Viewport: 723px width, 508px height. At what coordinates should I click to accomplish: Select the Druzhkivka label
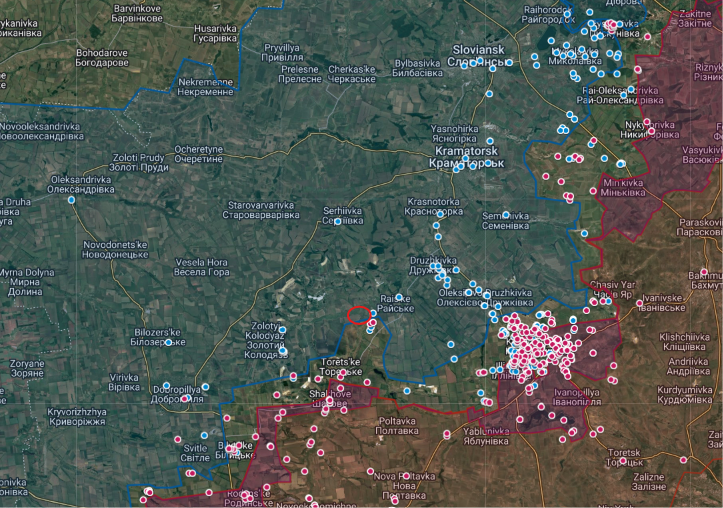(433, 265)
